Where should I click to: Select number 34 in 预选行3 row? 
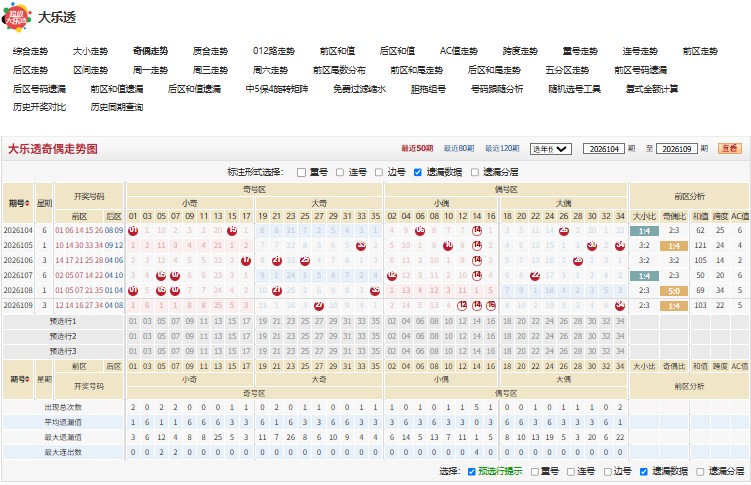coord(620,351)
